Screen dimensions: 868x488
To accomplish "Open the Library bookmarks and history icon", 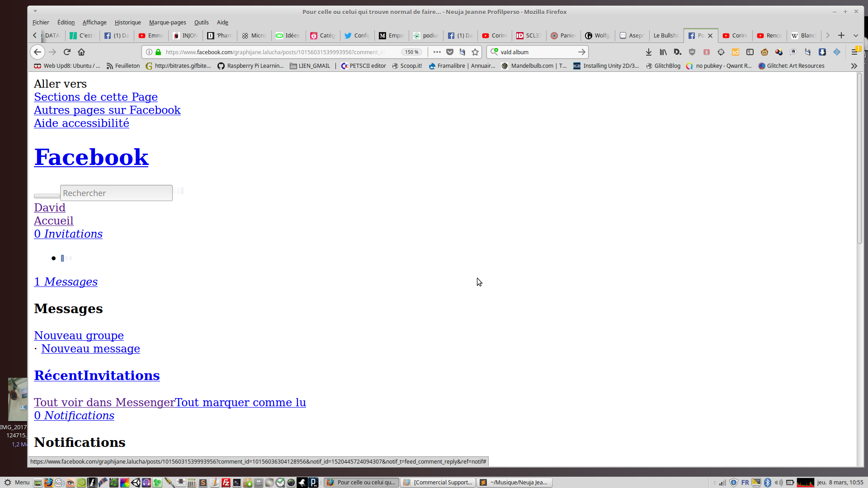I will click(x=663, y=52).
